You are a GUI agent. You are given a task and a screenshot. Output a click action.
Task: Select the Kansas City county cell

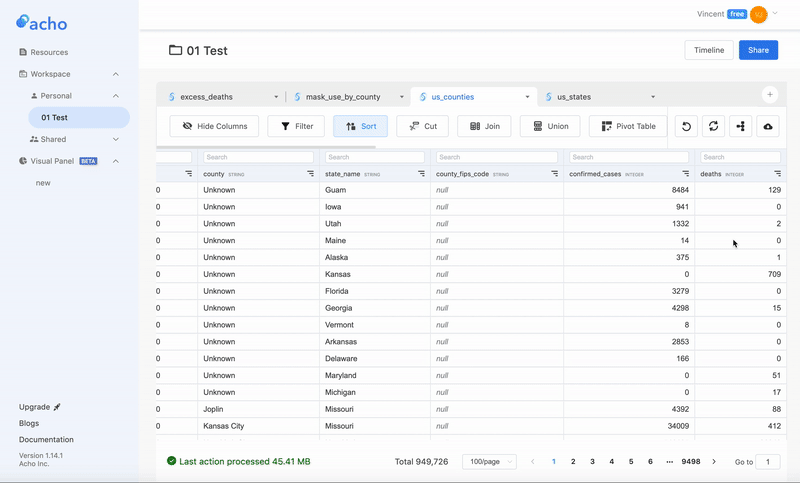tap(258, 426)
